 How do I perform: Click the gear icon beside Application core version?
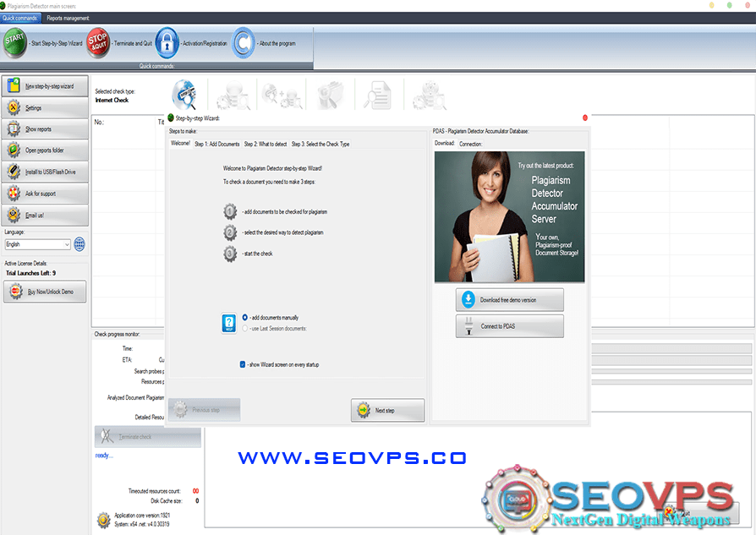103,520
